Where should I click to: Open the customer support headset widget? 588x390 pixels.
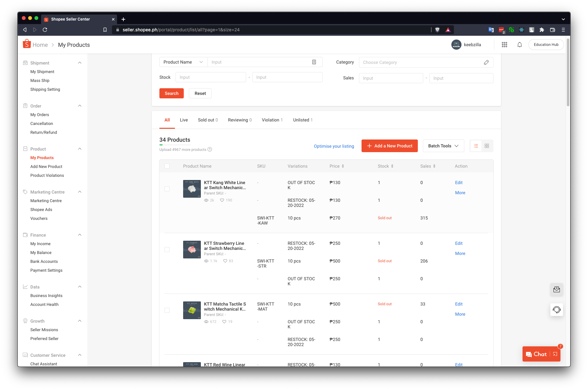(557, 310)
